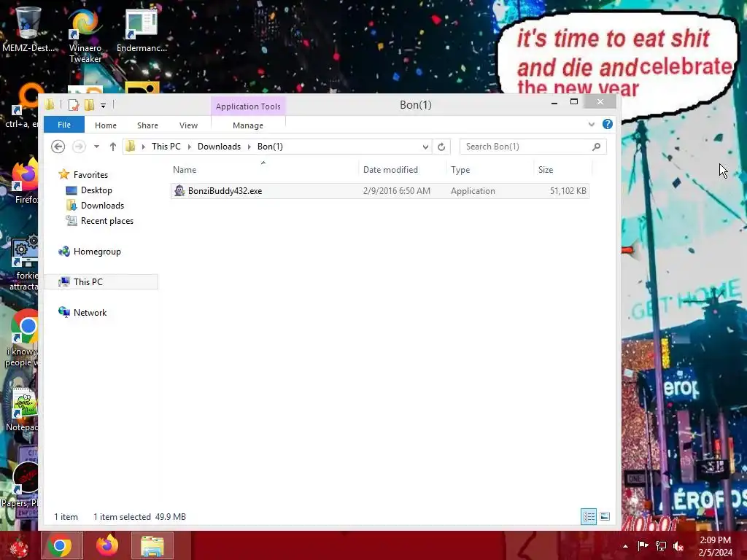Open the File ribbon tab
The width and height of the screenshot is (747, 560).
click(x=64, y=125)
